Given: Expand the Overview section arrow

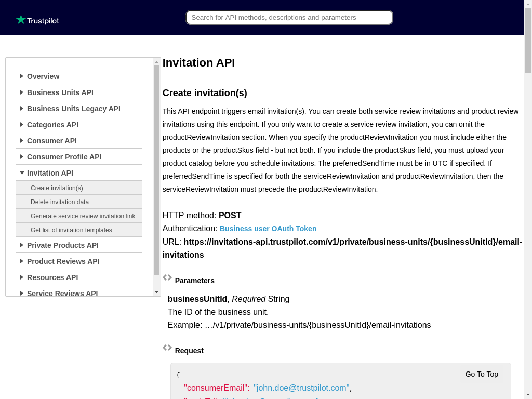Looking at the screenshot, I should pos(21,76).
